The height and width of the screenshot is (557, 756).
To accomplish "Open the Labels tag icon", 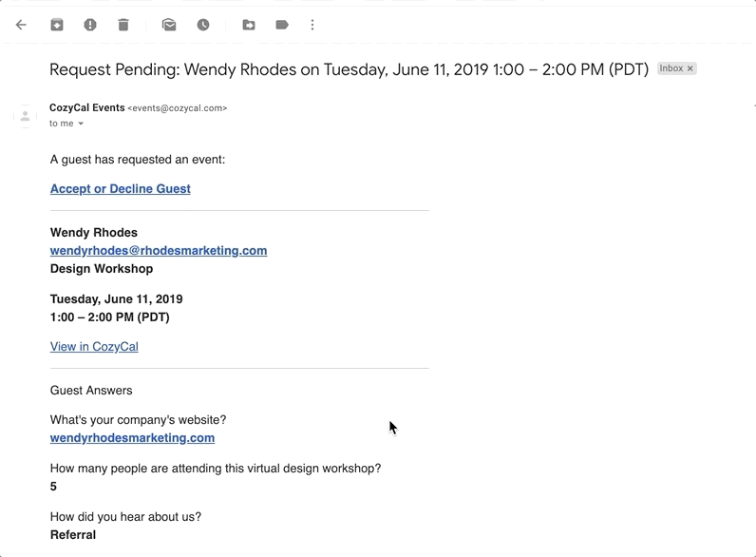I will click(282, 25).
